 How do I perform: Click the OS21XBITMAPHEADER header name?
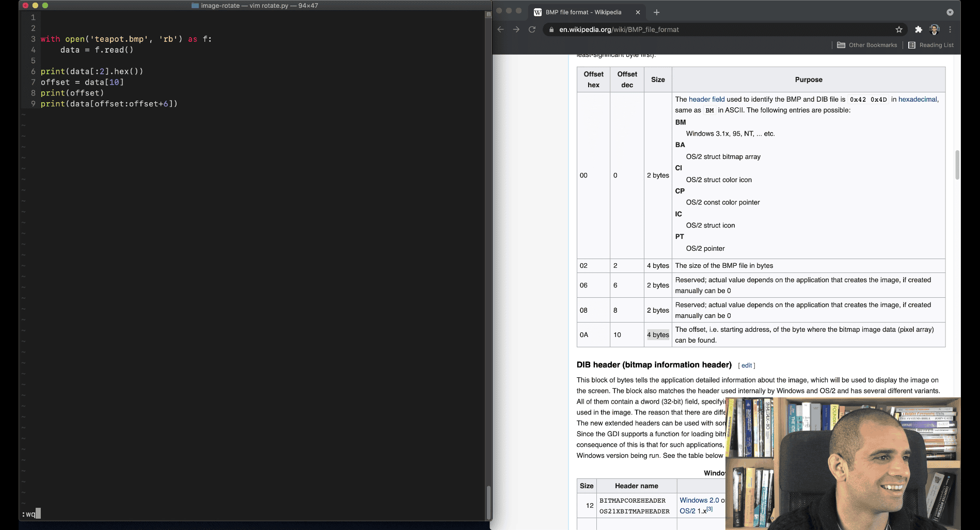pyautogui.click(x=635, y=511)
